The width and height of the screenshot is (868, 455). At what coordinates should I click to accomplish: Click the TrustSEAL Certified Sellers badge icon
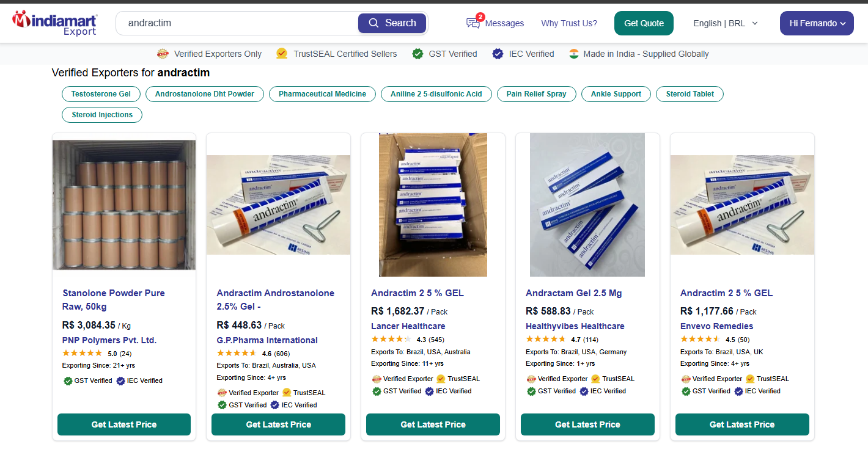tap(282, 54)
